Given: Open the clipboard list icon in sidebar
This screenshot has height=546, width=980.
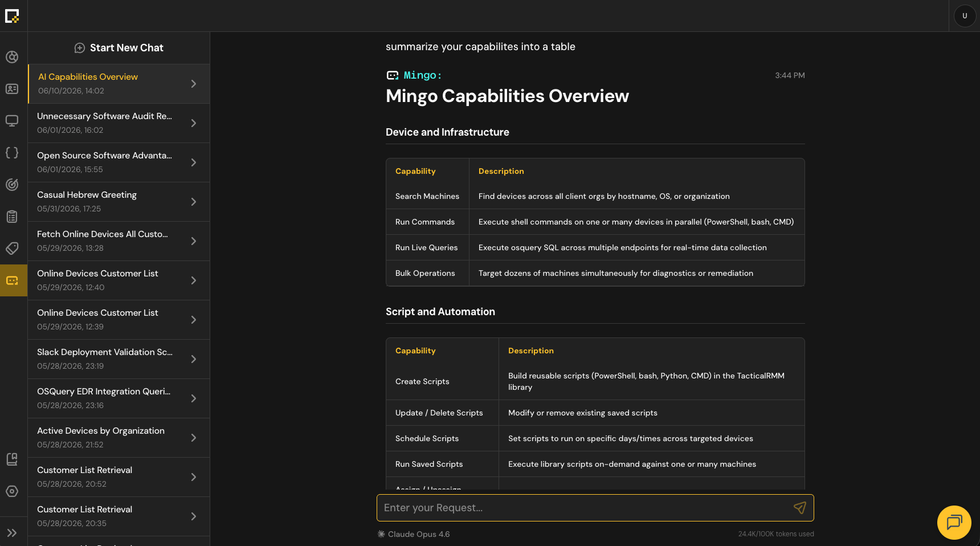Looking at the screenshot, I should coord(12,217).
